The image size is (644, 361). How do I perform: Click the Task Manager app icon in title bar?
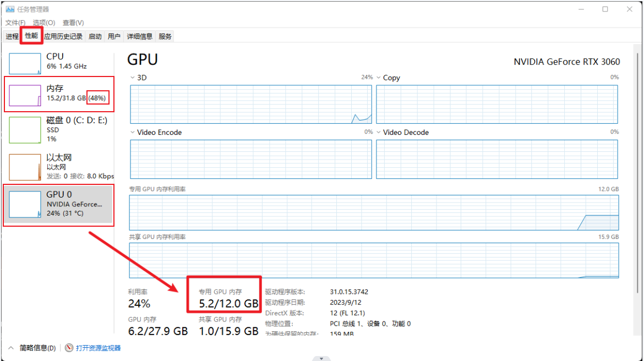(x=10, y=9)
